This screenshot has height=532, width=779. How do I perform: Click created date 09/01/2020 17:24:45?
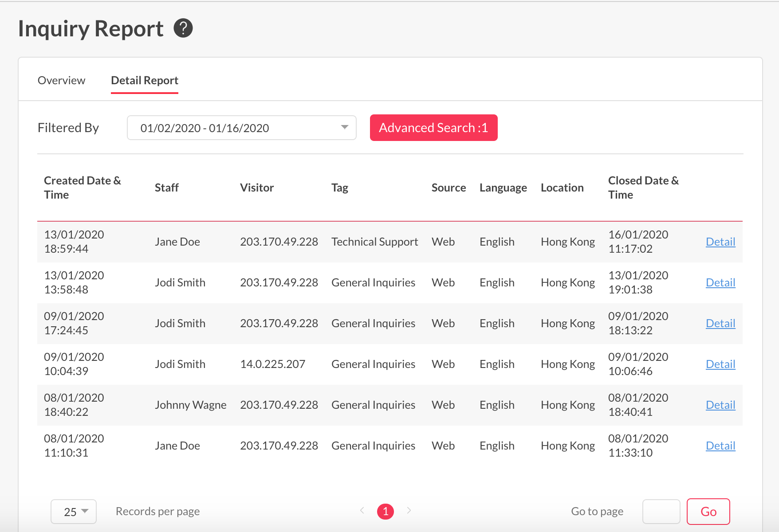click(74, 323)
